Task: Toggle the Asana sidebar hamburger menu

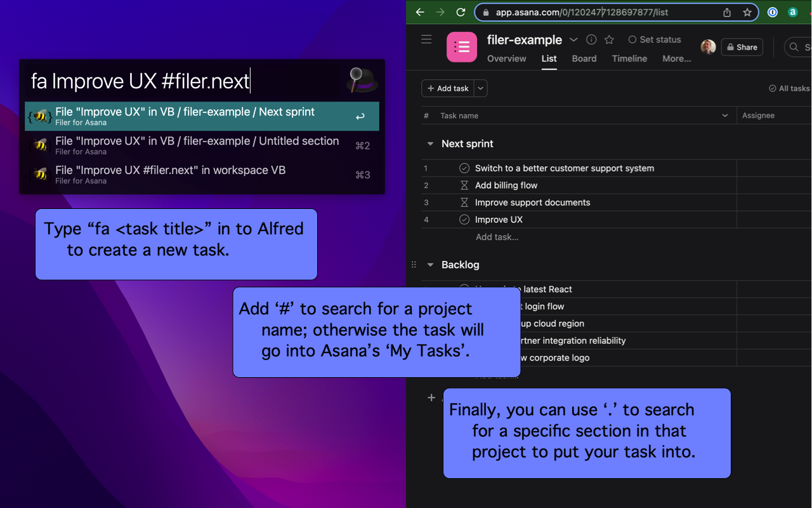Action: [426, 39]
